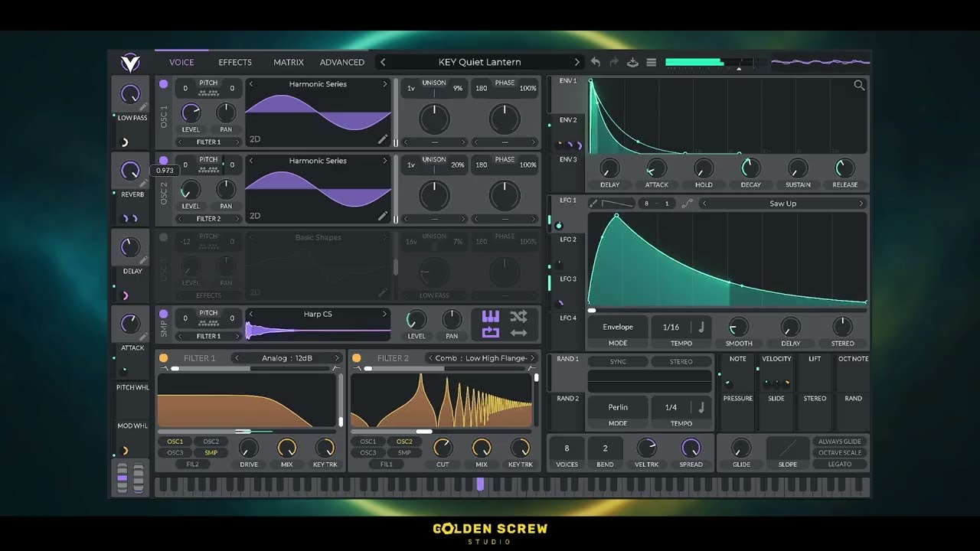Click the save preset icon
Image resolution: width=980 pixels, height=551 pixels.
click(x=632, y=62)
